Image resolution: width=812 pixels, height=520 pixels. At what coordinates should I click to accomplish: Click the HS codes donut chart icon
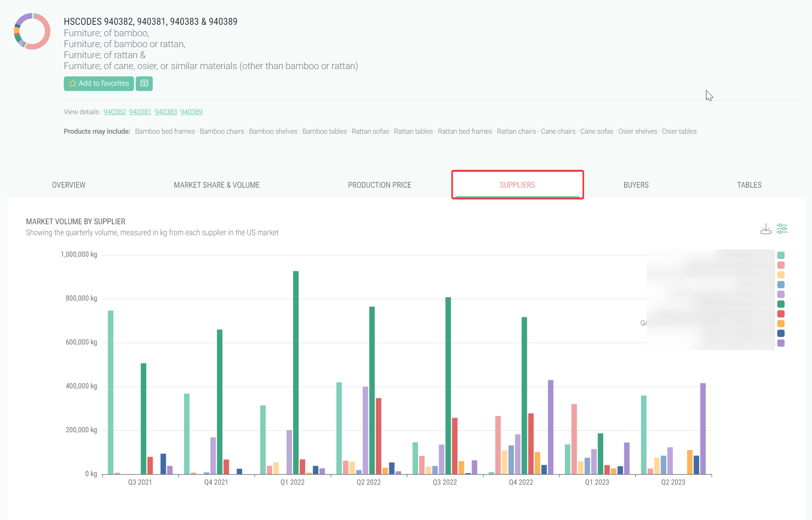point(32,31)
